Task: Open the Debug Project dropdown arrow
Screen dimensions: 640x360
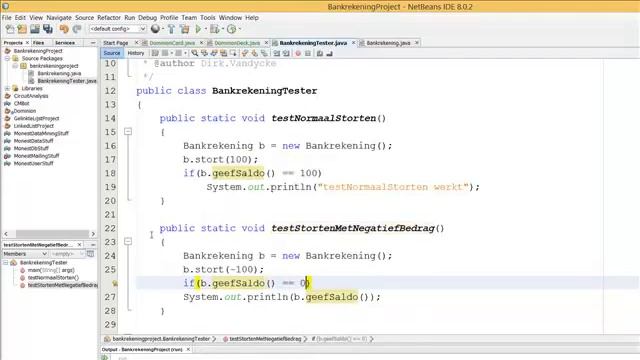Action: click(x=222, y=29)
